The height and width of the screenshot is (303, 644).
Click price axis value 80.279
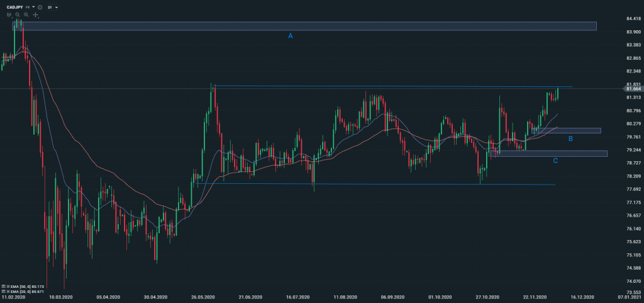click(x=634, y=123)
